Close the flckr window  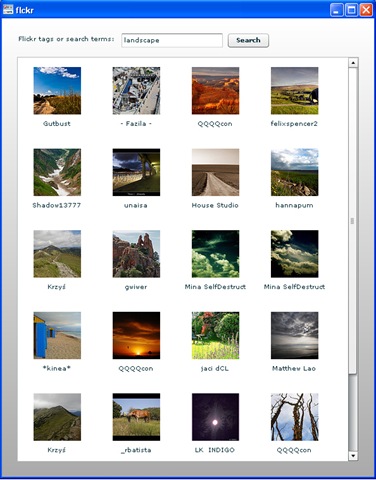(x=366, y=10)
